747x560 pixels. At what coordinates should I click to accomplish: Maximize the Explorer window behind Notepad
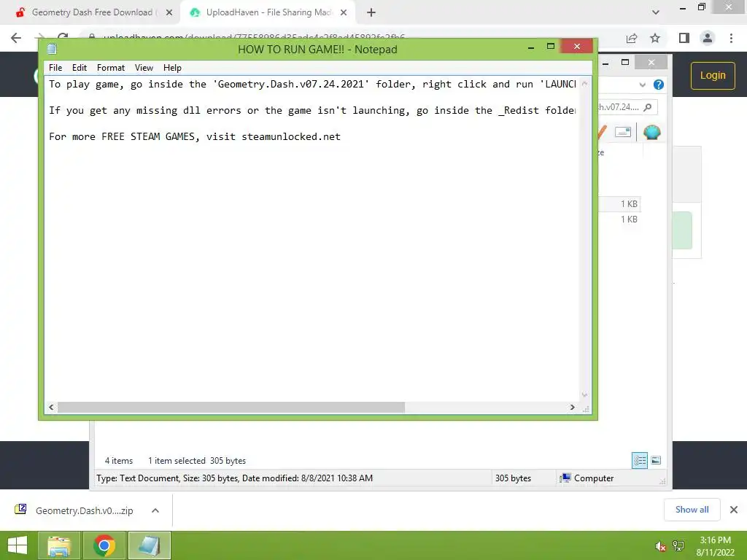click(625, 63)
